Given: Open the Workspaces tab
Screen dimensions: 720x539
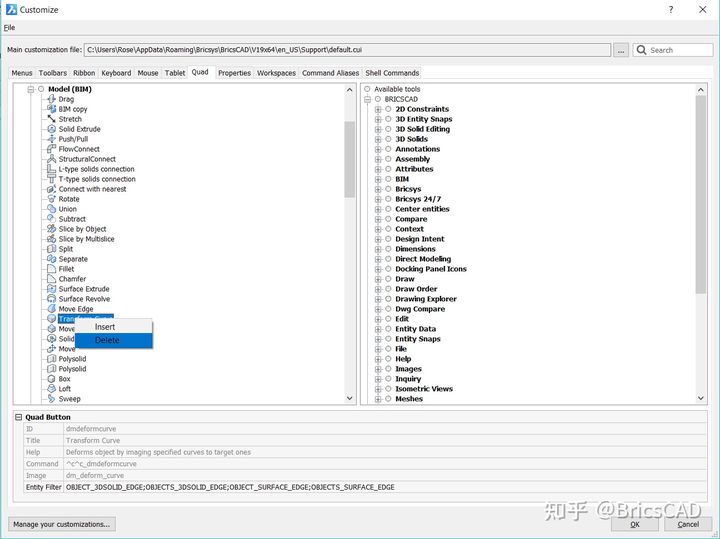Looking at the screenshot, I should click(276, 73).
